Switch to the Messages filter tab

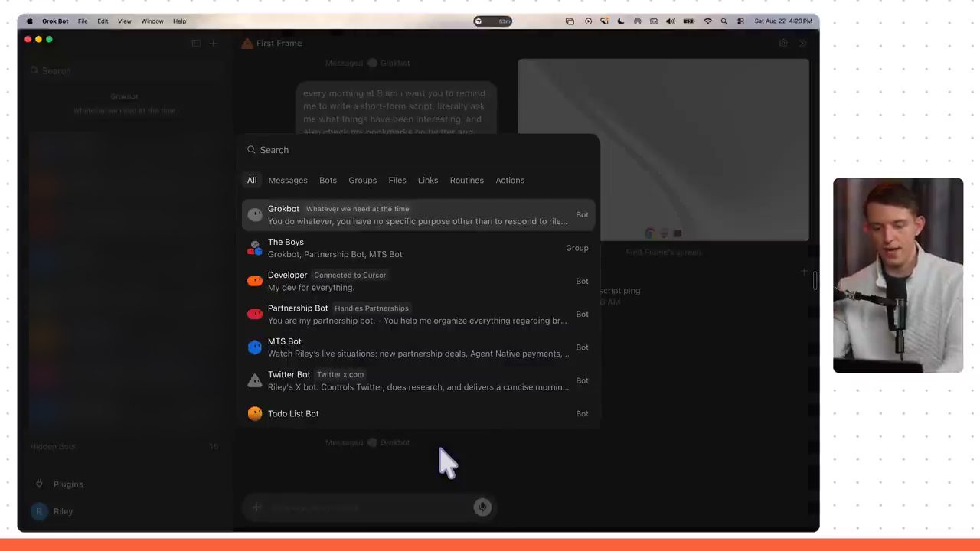pos(288,180)
